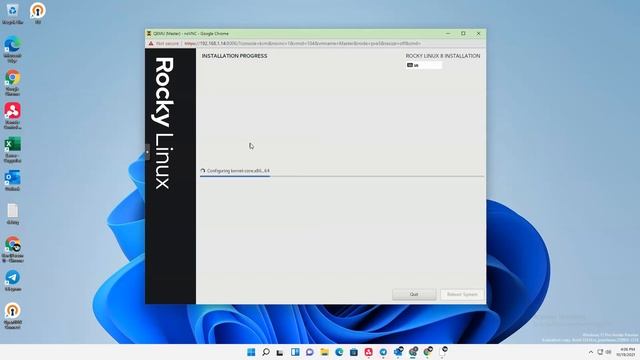Close the noVNC Chrome window

(478, 33)
